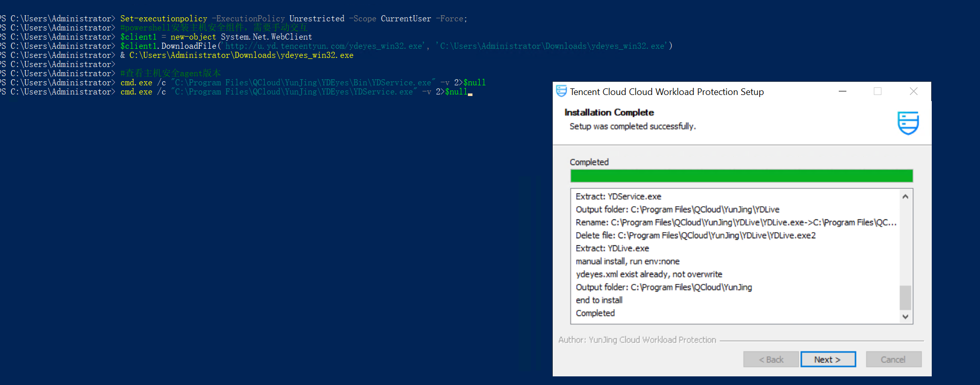Click the 'agent' comment line in PowerShell
Viewport: 980px width, 385px height.
[x=171, y=74]
